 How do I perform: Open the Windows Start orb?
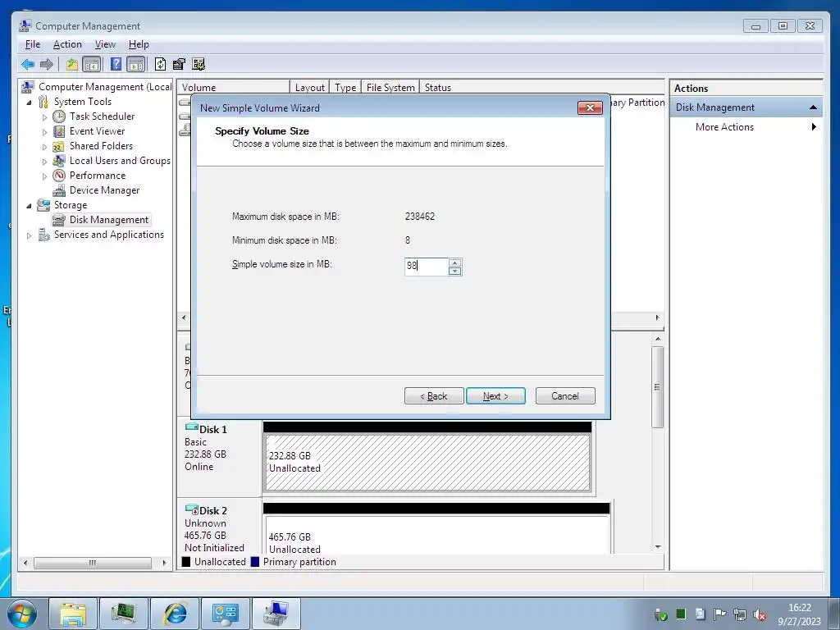pyautogui.click(x=22, y=614)
